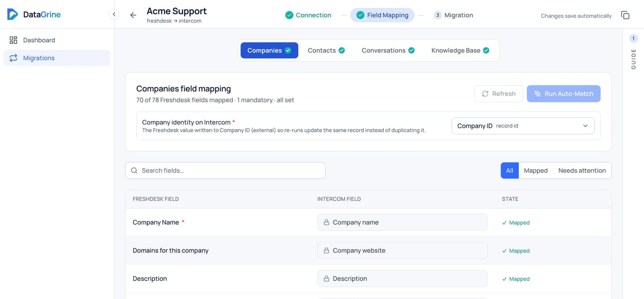This screenshot has width=644, height=299.
Task: Collapse the sidebar with the chevron button
Action: [x=114, y=14]
